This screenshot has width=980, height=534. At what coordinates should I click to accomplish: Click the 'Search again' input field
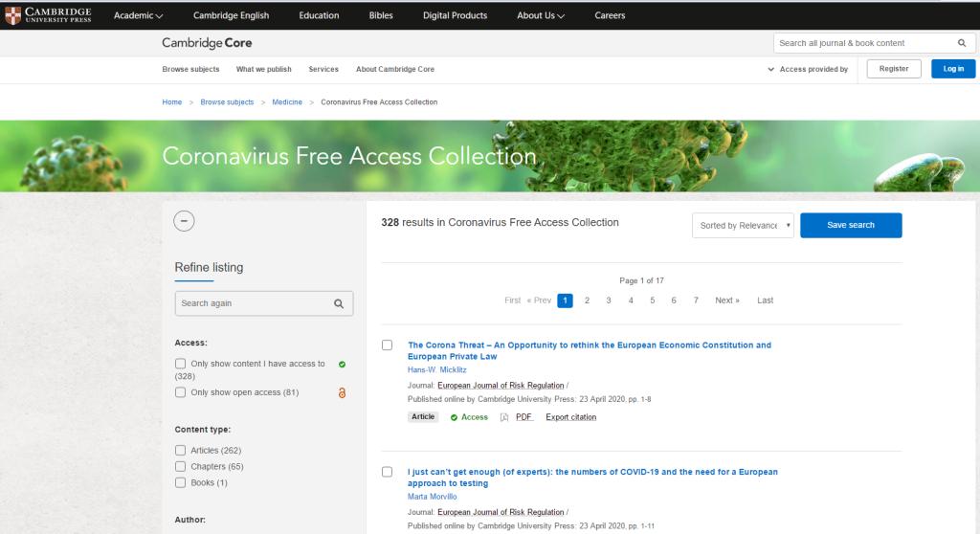(254, 303)
